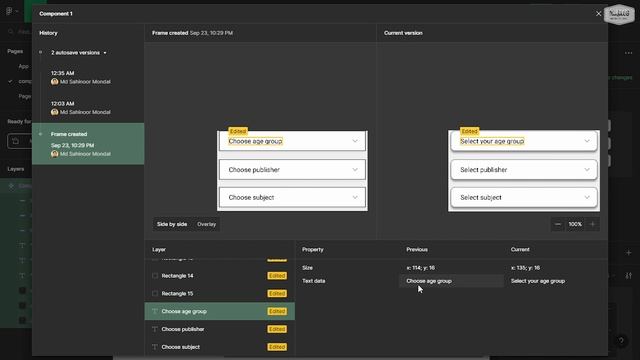Click the help question mark icon in the background
Viewport: 640px width, 360px height.
tap(621, 340)
